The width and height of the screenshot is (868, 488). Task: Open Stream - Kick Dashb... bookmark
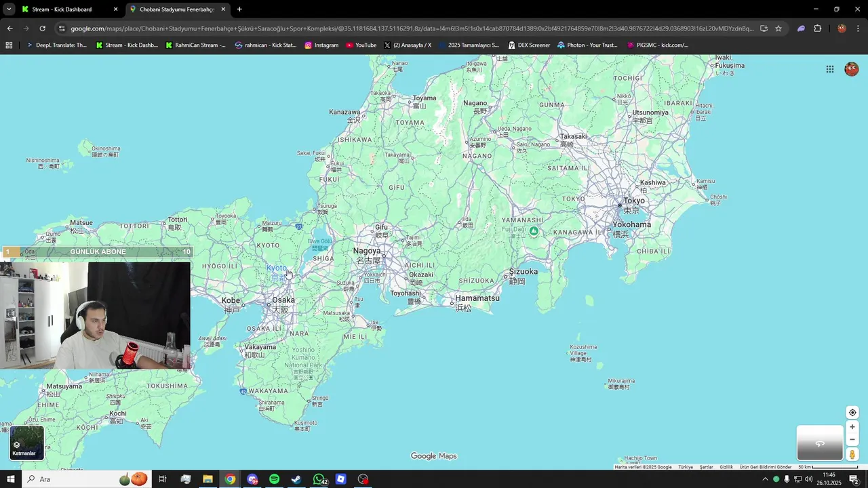coord(127,45)
